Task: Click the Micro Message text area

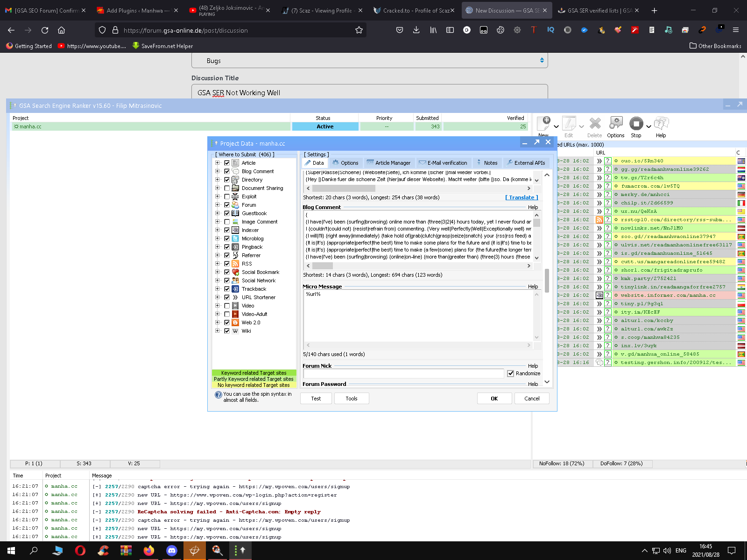Action: [418, 316]
